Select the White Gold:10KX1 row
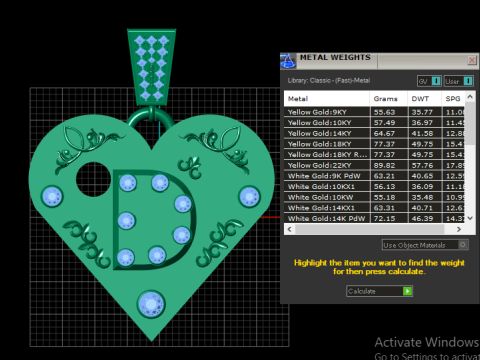The height and width of the screenshot is (360, 480). pos(374,187)
